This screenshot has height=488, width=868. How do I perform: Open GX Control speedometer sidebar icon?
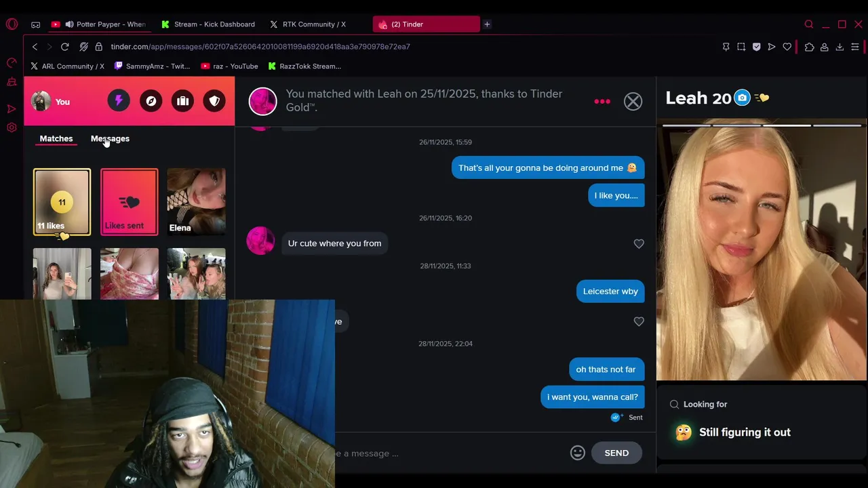(12, 63)
